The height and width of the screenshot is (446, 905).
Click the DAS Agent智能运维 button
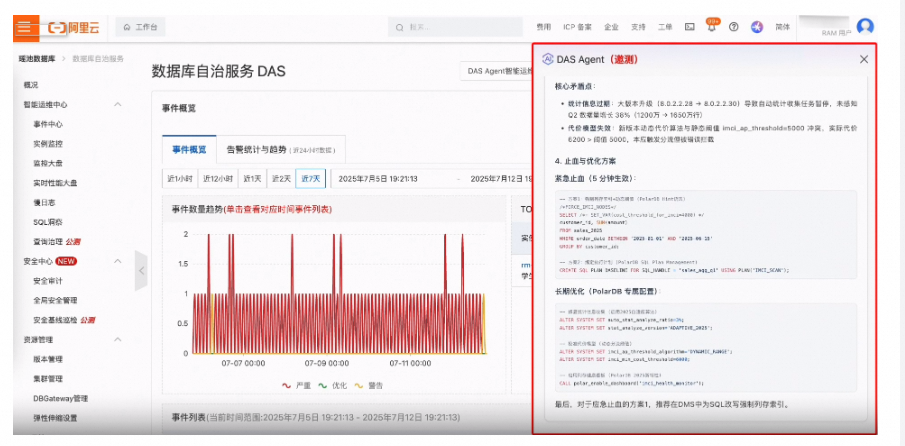496,72
